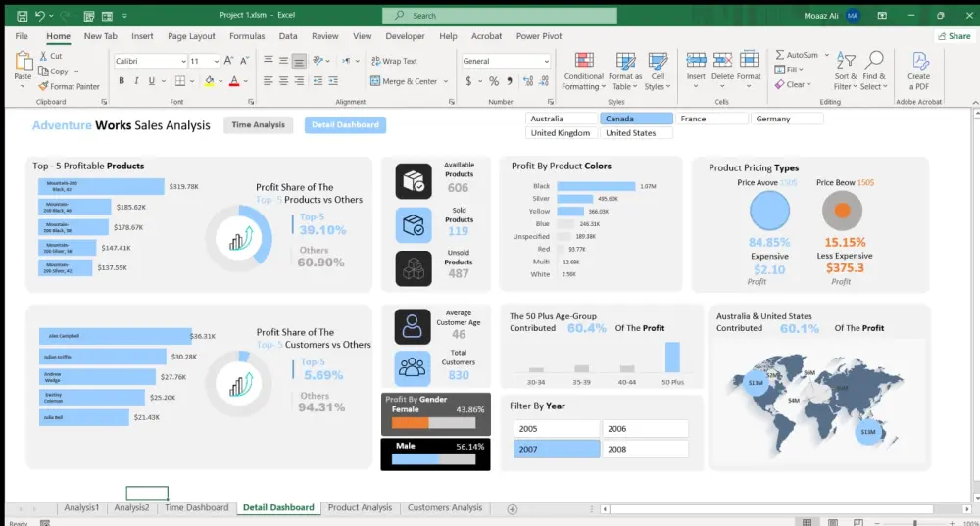Screen dimensions: 980x526
Task: Open the Time Dashboard sheet tab
Action: pos(196,508)
